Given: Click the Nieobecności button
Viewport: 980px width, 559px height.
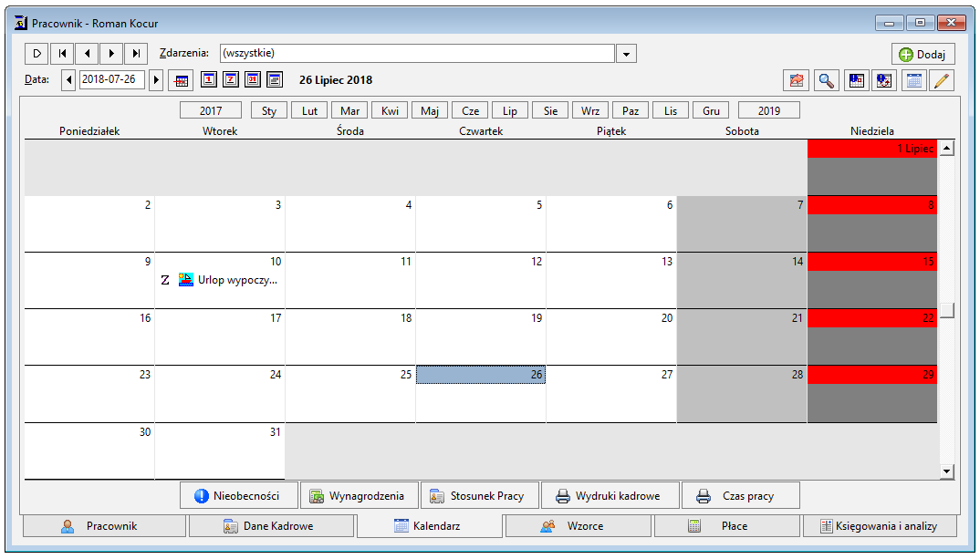Looking at the screenshot, I should (x=238, y=496).
